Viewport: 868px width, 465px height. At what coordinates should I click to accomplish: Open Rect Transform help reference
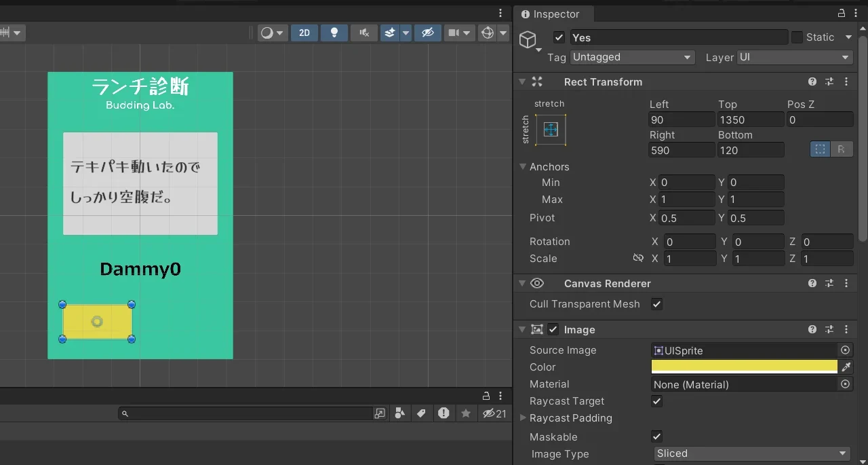[x=812, y=81]
